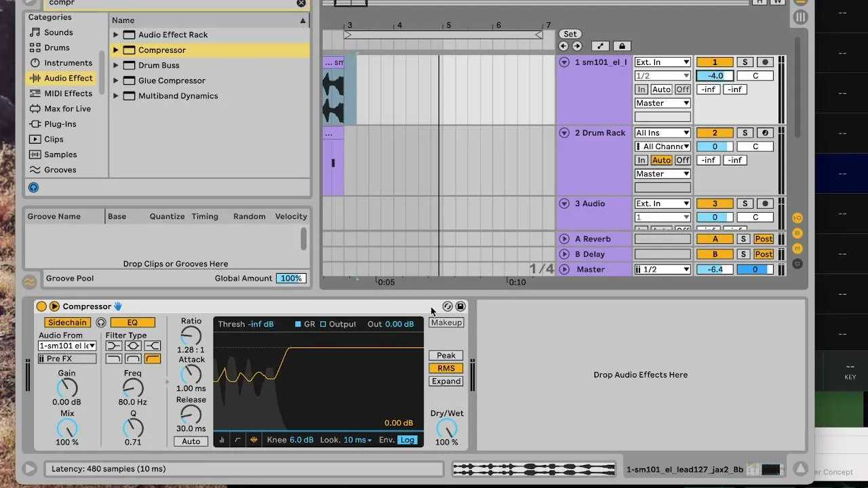The width and height of the screenshot is (868, 488).
Task: Expand the Audio Effect Rack folder
Action: [x=116, y=35]
